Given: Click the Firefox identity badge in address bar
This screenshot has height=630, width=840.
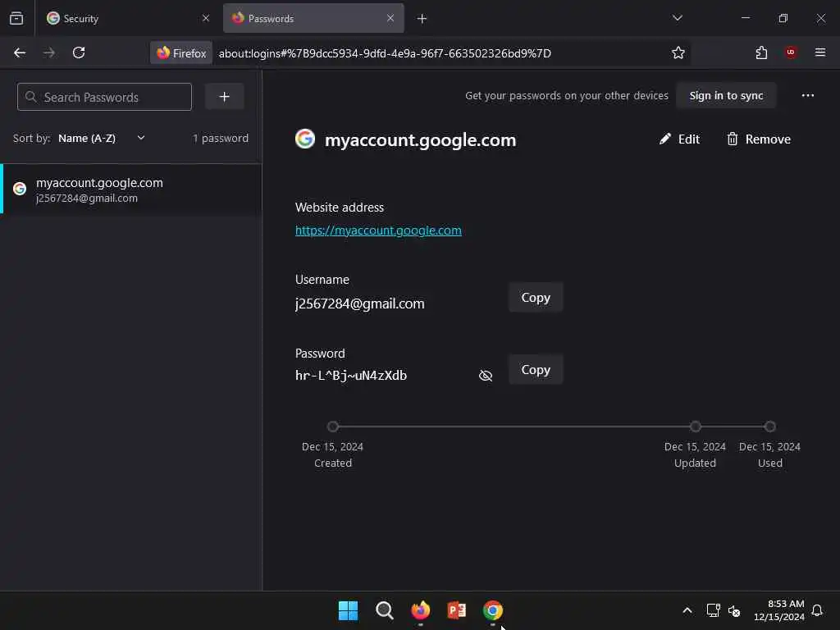Looking at the screenshot, I should (181, 53).
